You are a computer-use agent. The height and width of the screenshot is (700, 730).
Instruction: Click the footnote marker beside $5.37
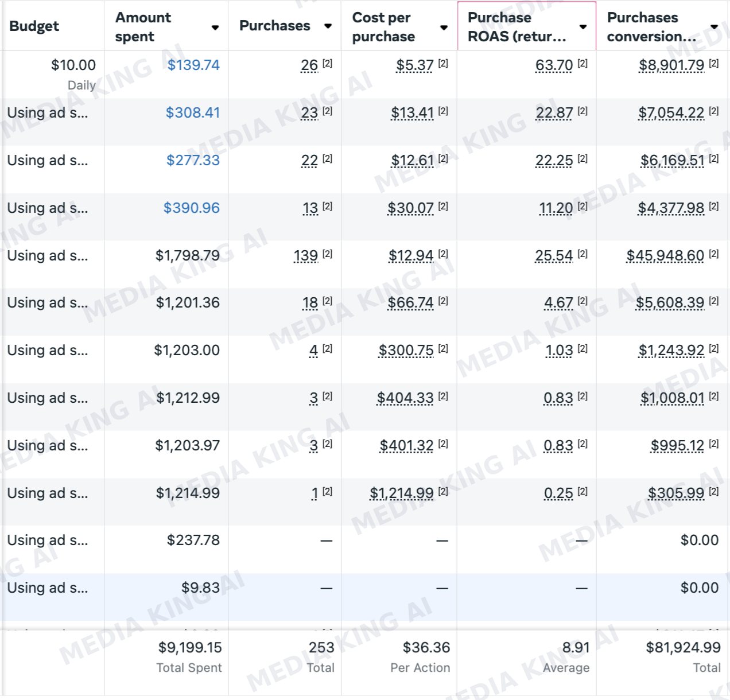[x=443, y=64]
